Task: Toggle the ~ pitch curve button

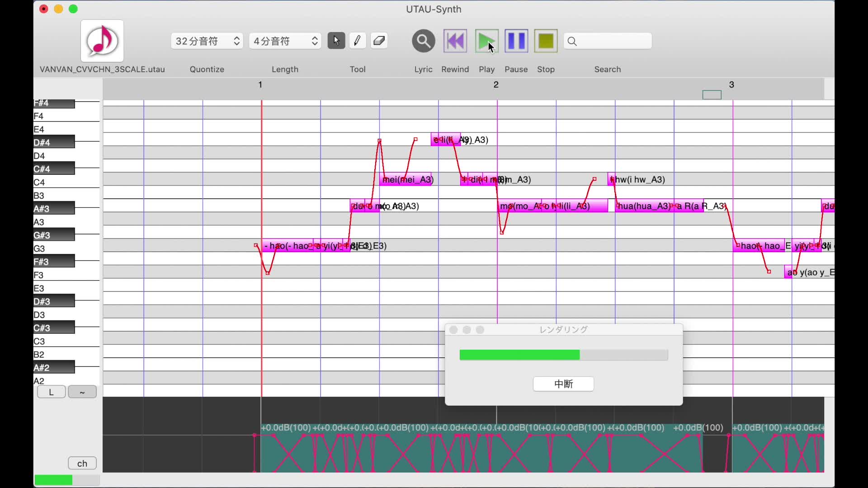Action: coord(82,392)
